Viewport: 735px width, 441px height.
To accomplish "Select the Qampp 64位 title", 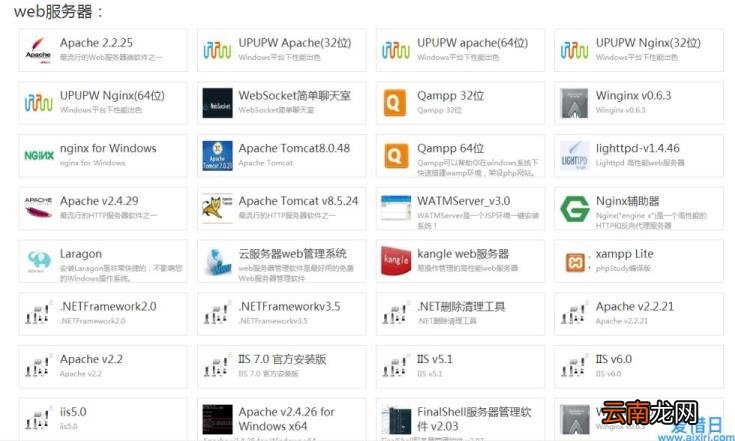I will [x=450, y=149].
